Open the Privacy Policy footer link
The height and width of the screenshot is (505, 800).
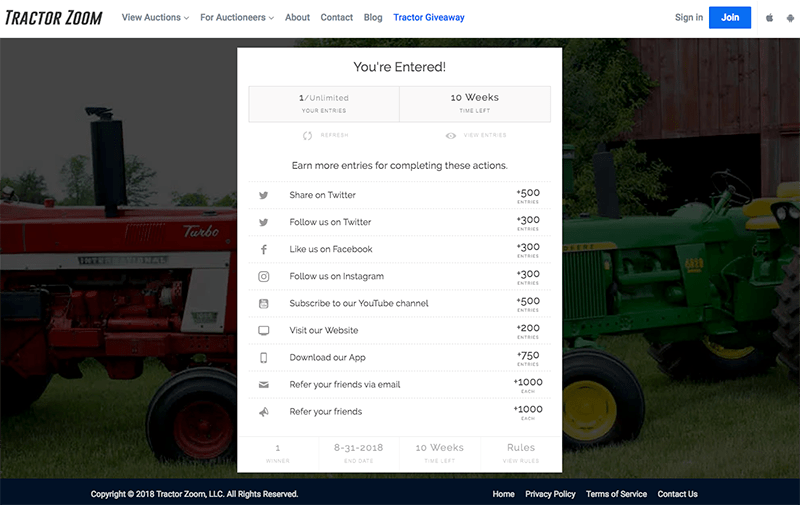coord(550,494)
